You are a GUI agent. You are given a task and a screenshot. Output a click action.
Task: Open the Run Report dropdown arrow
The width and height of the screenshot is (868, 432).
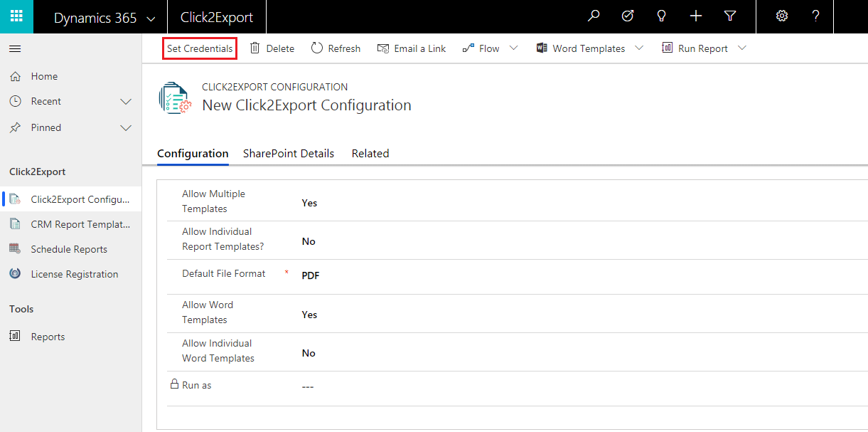742,48
